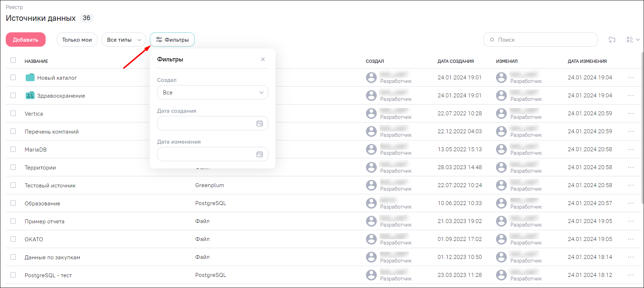Open more actions for PostgreSQL - тест row
This screenshot has height=288, width=644.
click(631, 275)
